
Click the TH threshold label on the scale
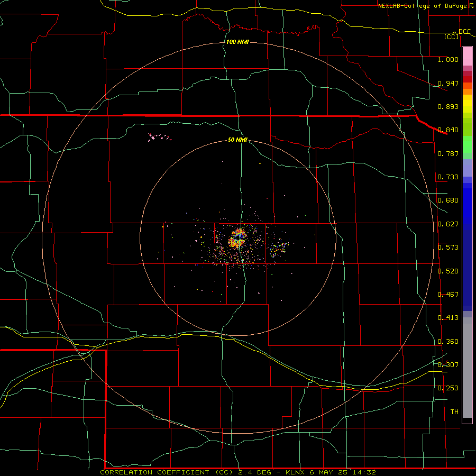pos(454,412)
